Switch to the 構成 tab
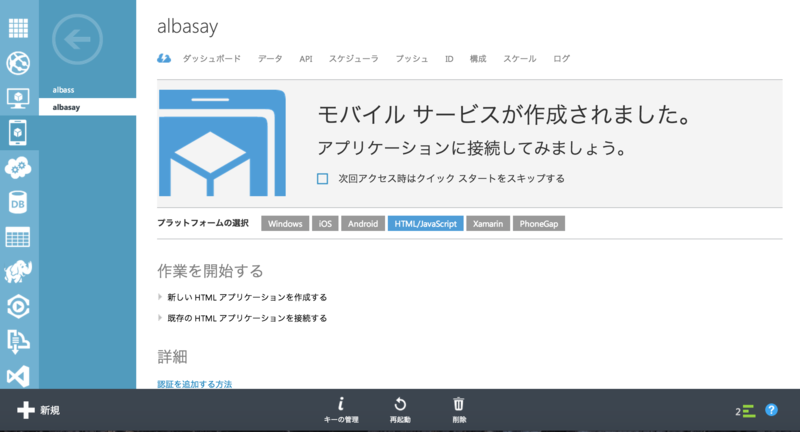 (478, 59)
